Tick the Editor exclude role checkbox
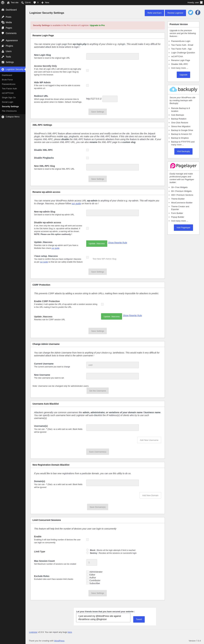This screenshot has height=644, width=204. tap(87, 575)
